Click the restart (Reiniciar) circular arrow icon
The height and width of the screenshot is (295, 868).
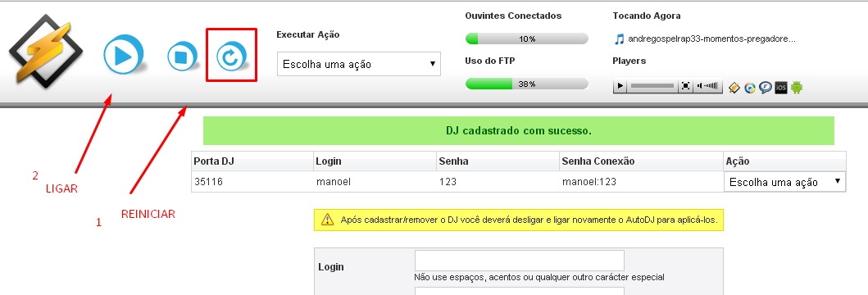(231, 57)
